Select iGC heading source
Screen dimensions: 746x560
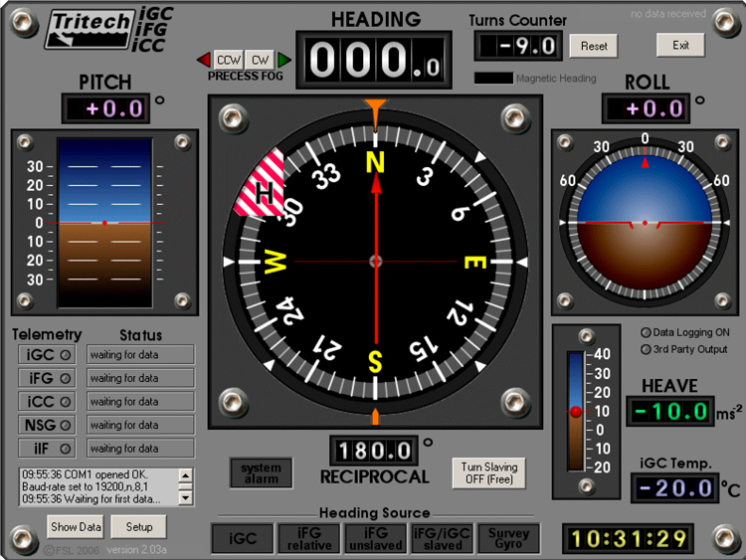(x=242, y=539)
